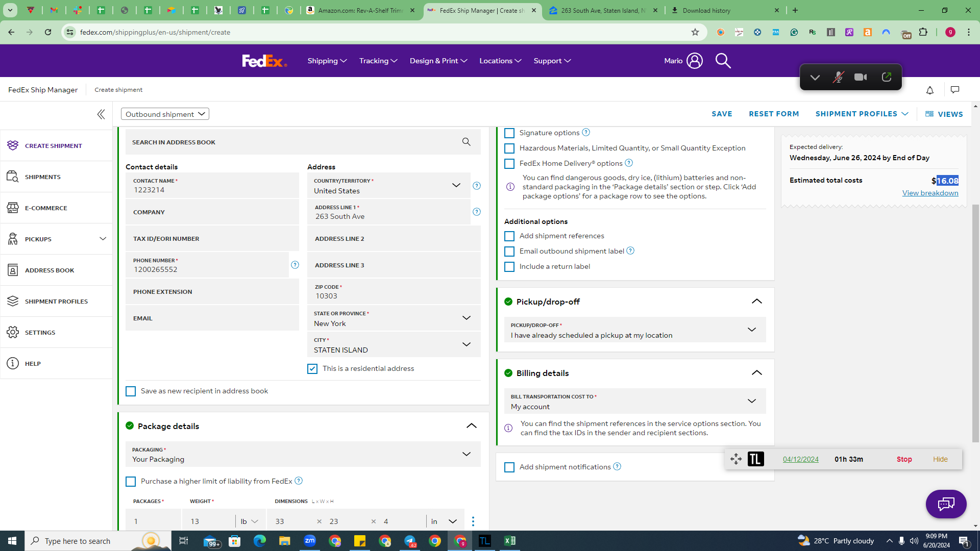Image resolution: width=980 pixels, height=551 pixels.
Task: Check FedEx Home Delivery options
Action: point(509,164)
